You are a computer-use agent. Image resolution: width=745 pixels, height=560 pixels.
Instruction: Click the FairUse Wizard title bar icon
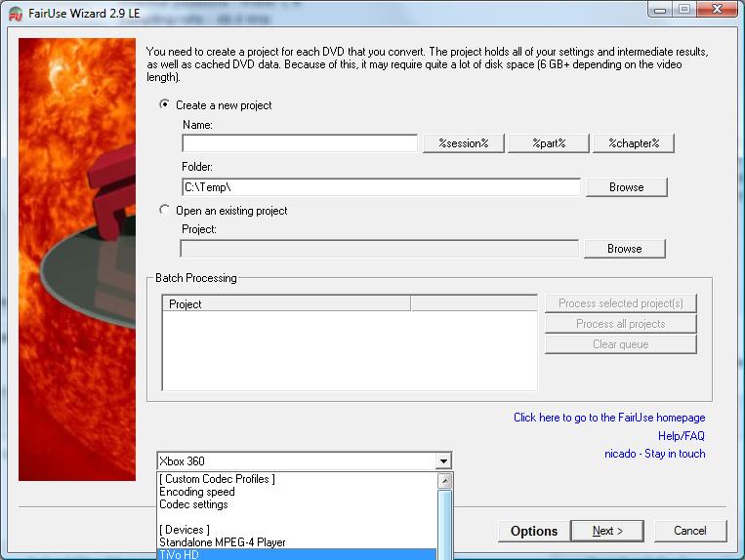(16, 14)
